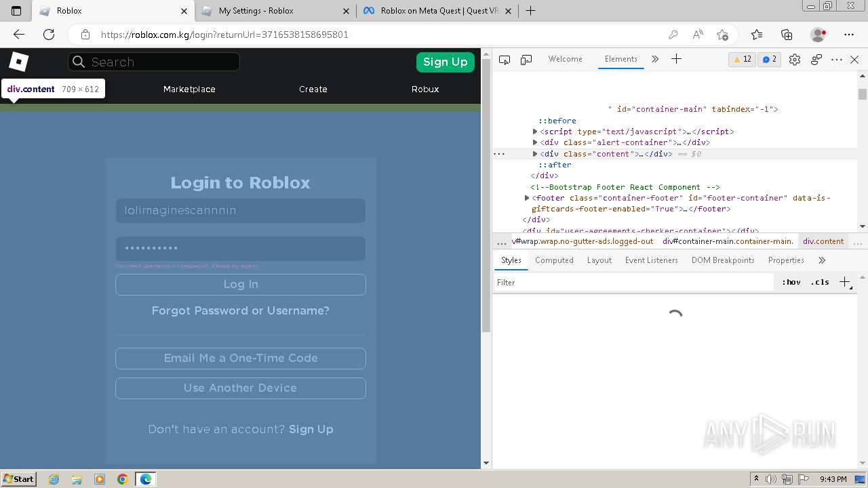This screenshot has width=868, height=488.
Task: Add page to favorites star icon
Action: pos(722,35)
